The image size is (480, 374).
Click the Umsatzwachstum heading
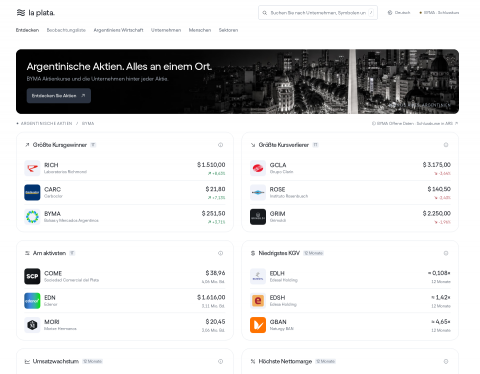56,361
